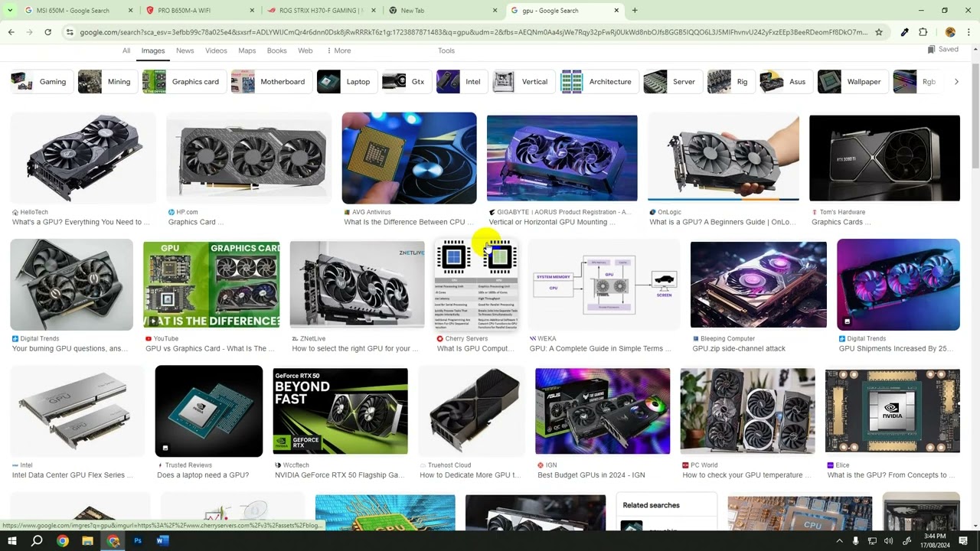The height and width of the screenshot is (551, 980).
Task: Open Photoshop from the taskbar
Action: [138, 541]
